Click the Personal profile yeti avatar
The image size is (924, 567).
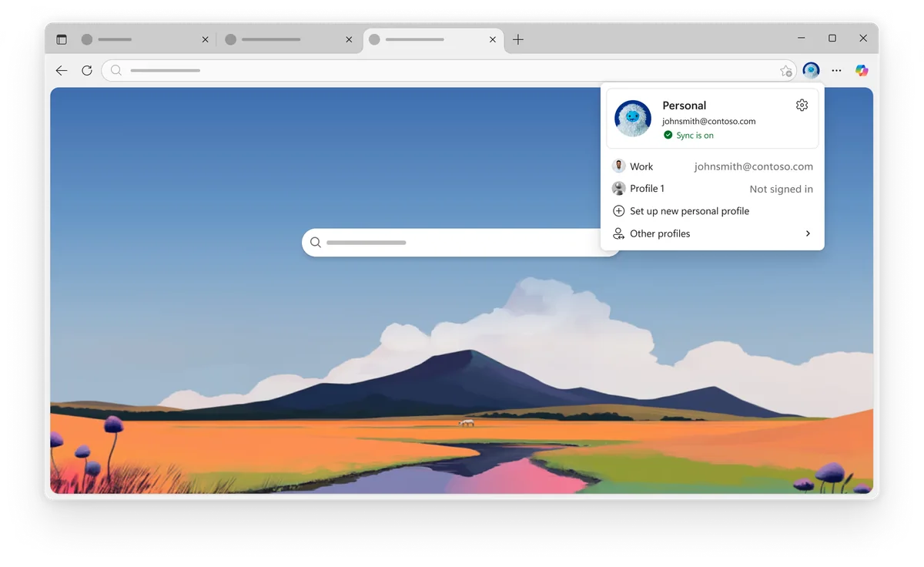click(x=633, y=119)
